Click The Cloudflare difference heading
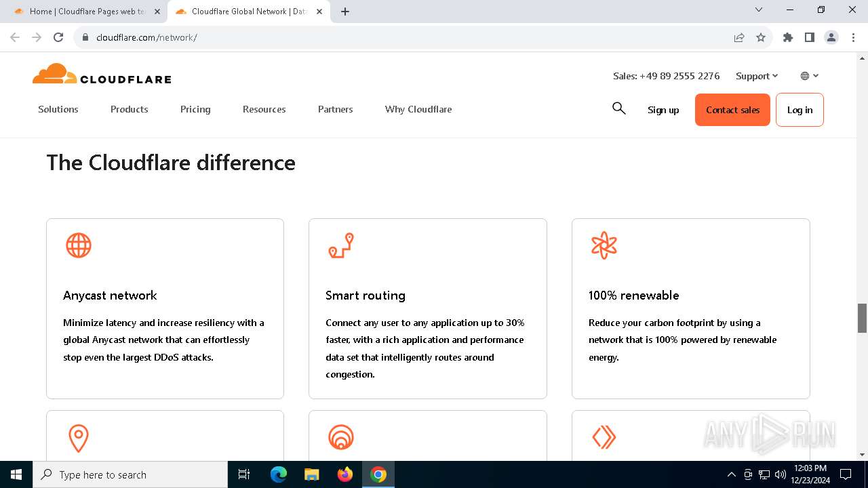 point(171,163)
